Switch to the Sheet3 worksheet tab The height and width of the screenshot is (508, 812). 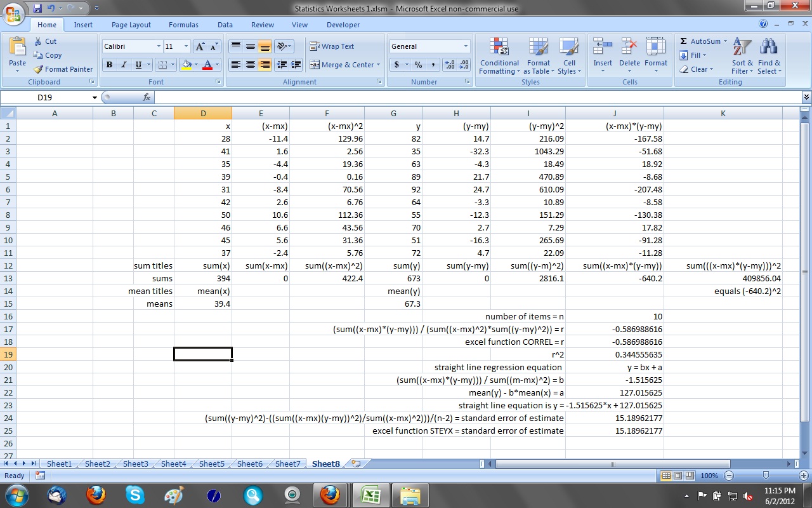[x=135, y=464]
